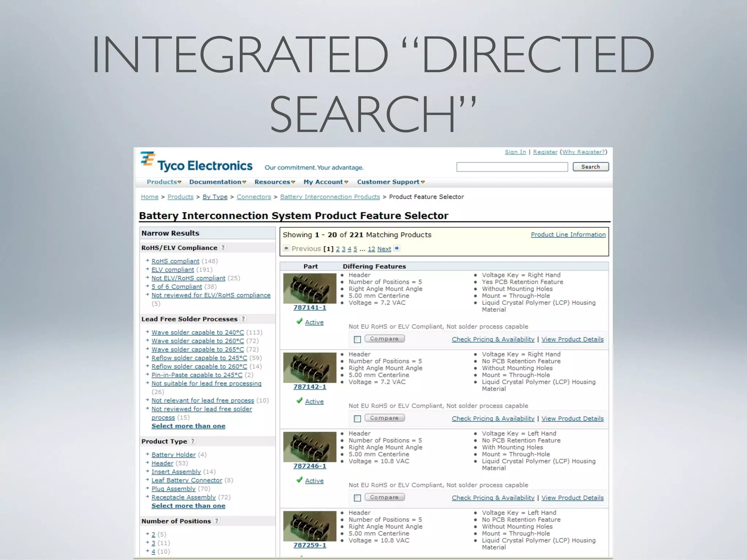Viewport: 747px width, 560px height.
Task: Open the Why Register? link
Action: (583, 152)
